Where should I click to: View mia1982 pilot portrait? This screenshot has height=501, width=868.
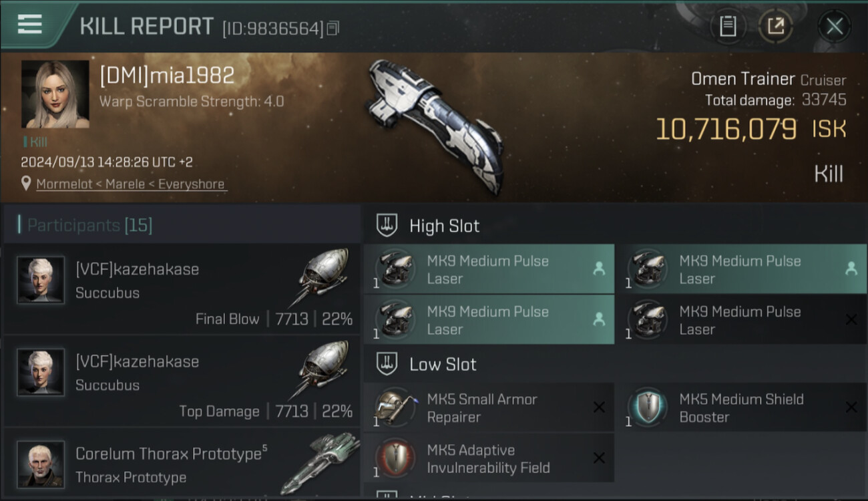point(55,94)
